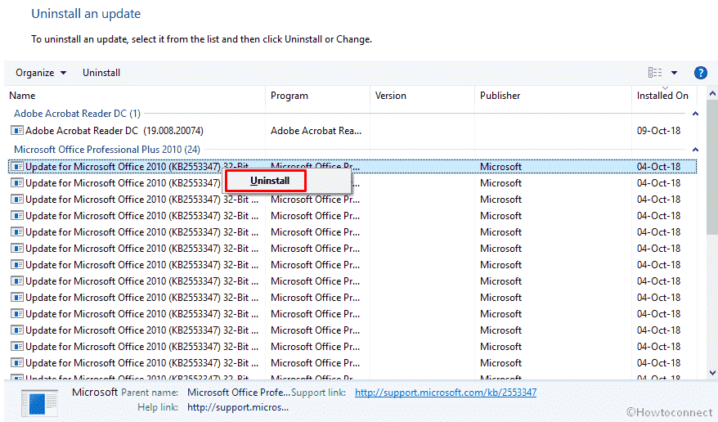Click Adobe Acrobat Rea... program cell
The height and width of the screenshot is (422, 718).
point(316,131)
